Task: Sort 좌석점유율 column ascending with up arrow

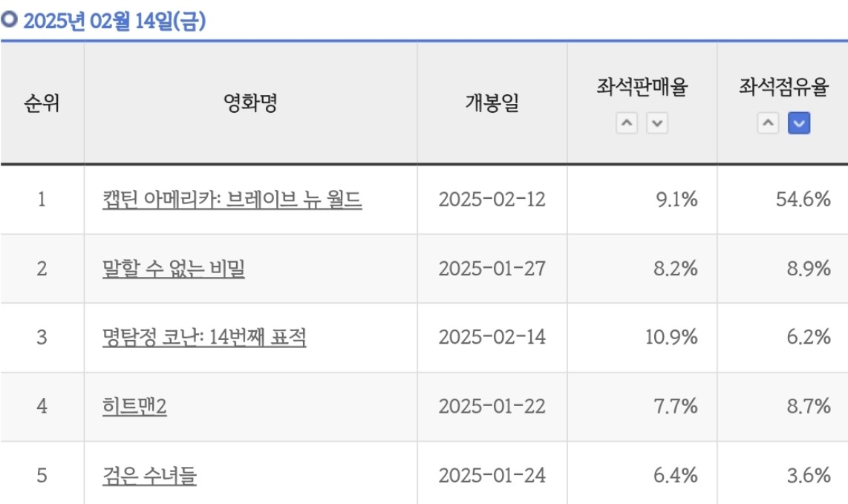Action: tap(769, 123)
